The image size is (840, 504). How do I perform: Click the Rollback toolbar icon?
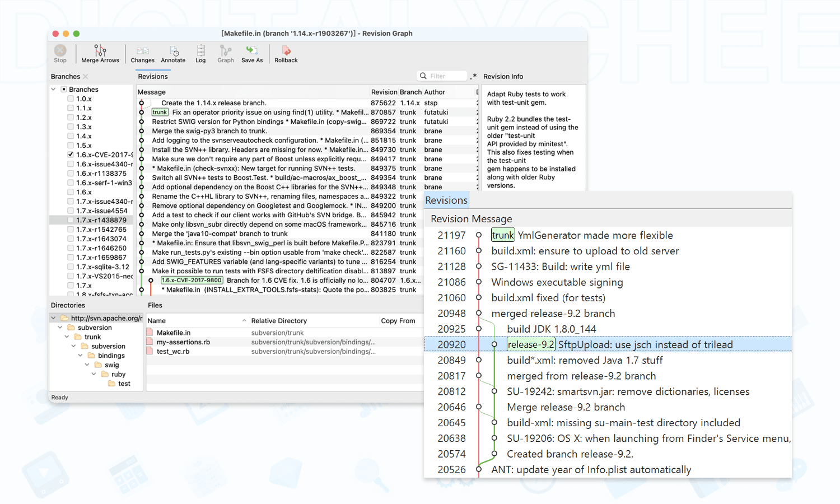[286, 53]
